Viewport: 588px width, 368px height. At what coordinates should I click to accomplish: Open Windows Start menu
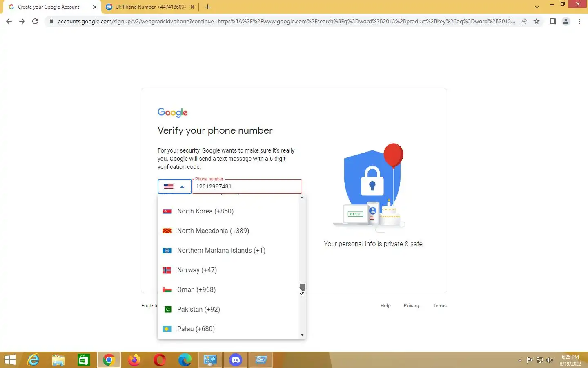click(10, 360)
